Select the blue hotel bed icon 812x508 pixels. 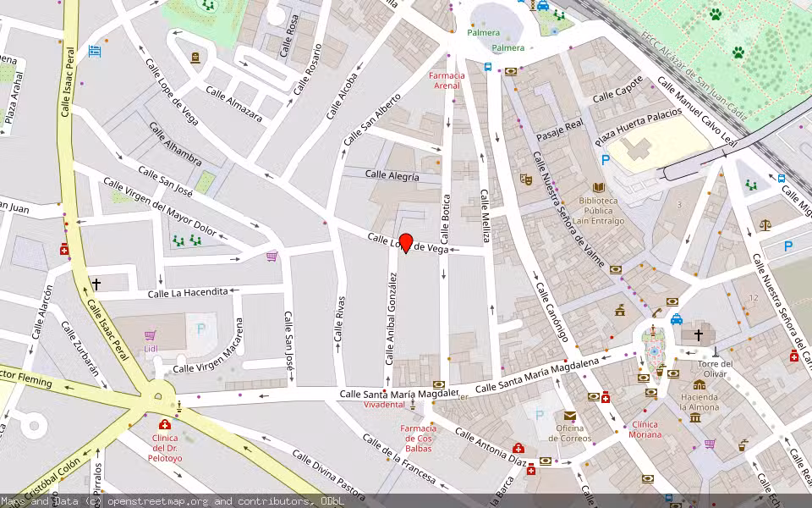94,52
